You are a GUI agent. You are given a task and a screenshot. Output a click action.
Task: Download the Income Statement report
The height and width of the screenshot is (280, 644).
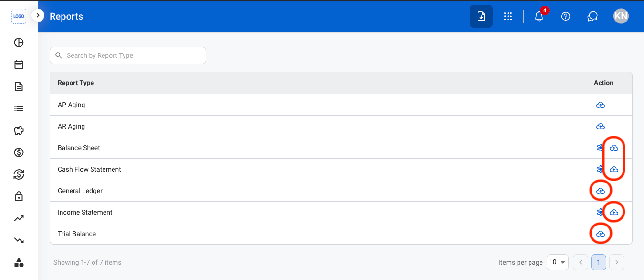point(614,212)
